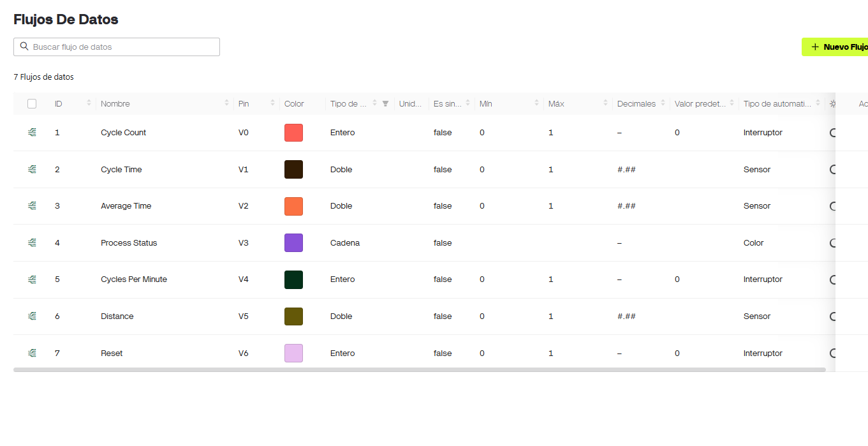Click the circle icon in Average Time row
Image resolution: width=868 pixels, height=446 pixels.
pyautogui.click(x=832, y=205)
